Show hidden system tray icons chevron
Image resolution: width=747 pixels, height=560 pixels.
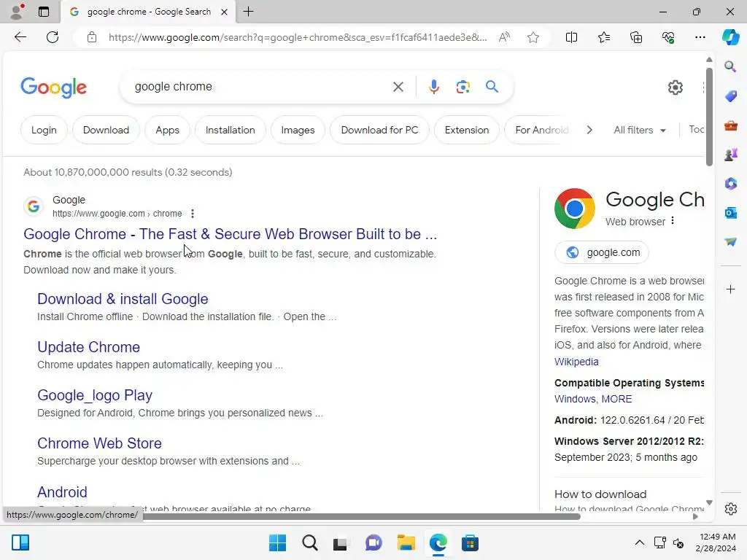tap(639, 542)
